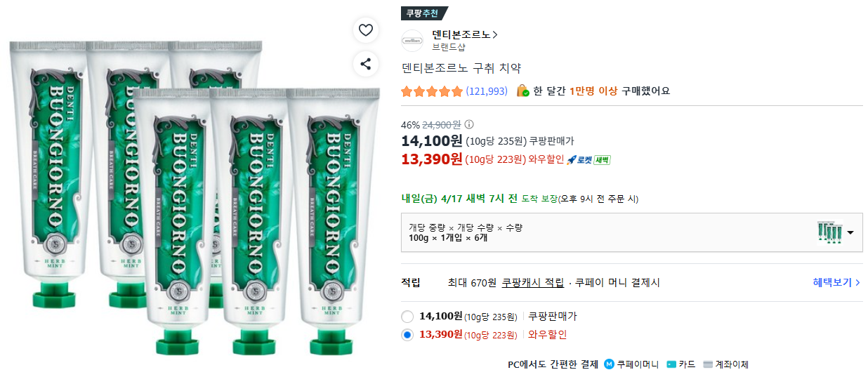Click the 계좌이체 payment icon

point(708,364)
